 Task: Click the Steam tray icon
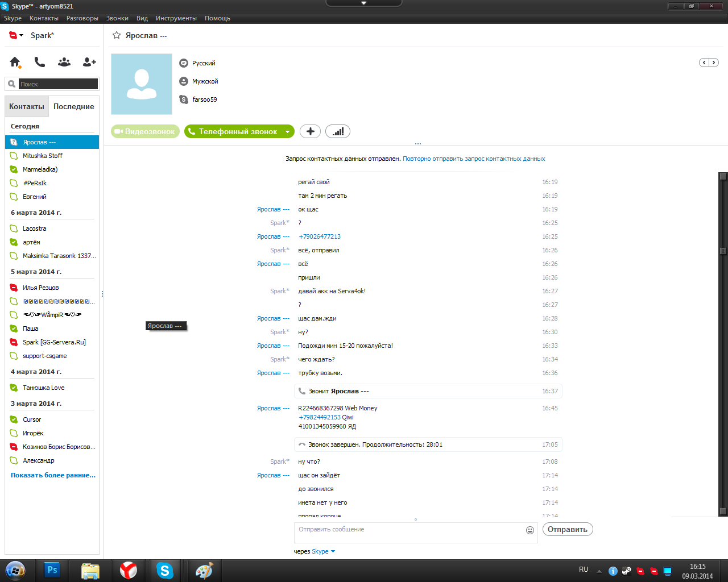tap(627, 571)
